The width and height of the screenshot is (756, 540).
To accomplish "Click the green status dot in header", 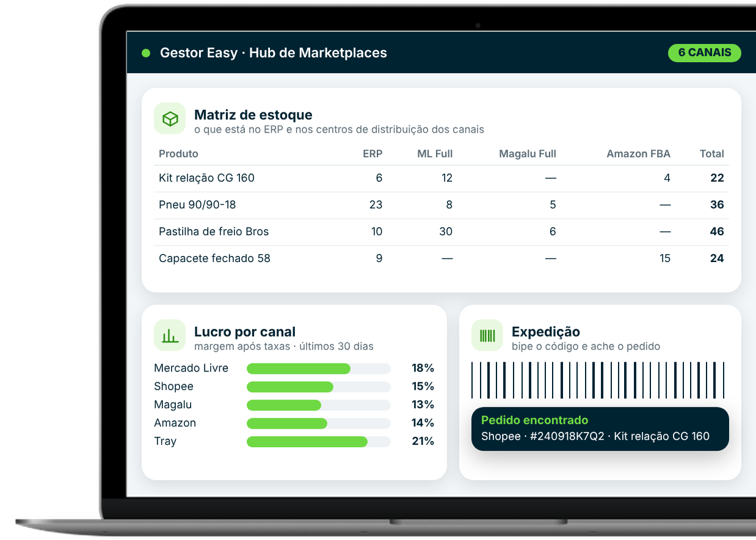I will point(146,53).
